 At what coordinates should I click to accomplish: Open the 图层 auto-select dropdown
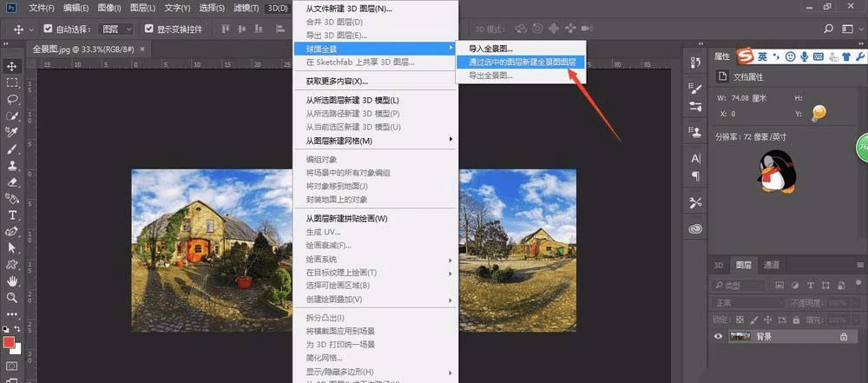[115, 29]
